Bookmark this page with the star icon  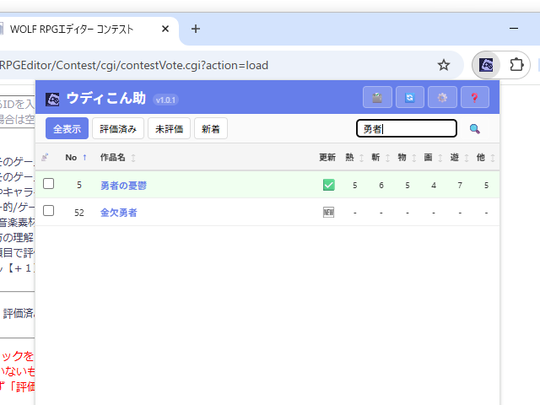pyautogui.click(x=444, y=65)
